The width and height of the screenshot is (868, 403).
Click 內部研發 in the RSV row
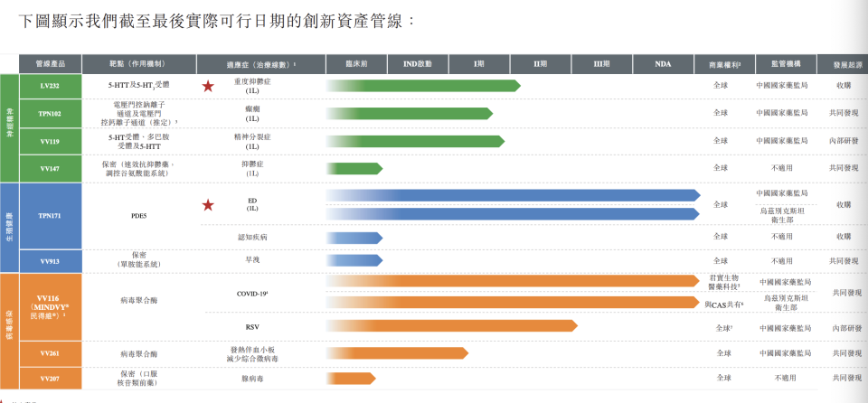point(846,328)
